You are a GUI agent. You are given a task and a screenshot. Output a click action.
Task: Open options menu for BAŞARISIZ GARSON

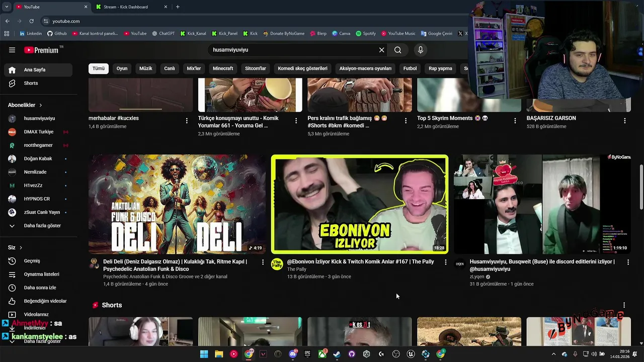click(x=625, y=121)
